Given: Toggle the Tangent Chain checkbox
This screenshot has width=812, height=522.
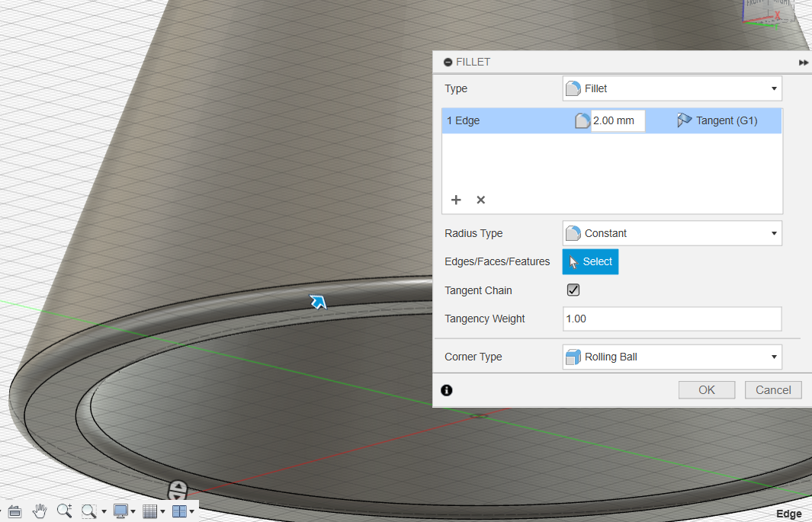Looking at the screenshot, I should tap(573, 290).
